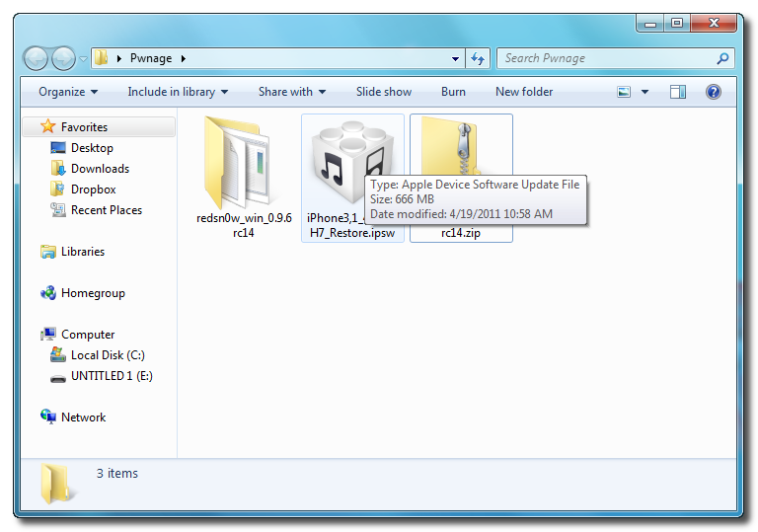Change your view icon button
This screenshot has width=758, height=532.
[624, 92]
